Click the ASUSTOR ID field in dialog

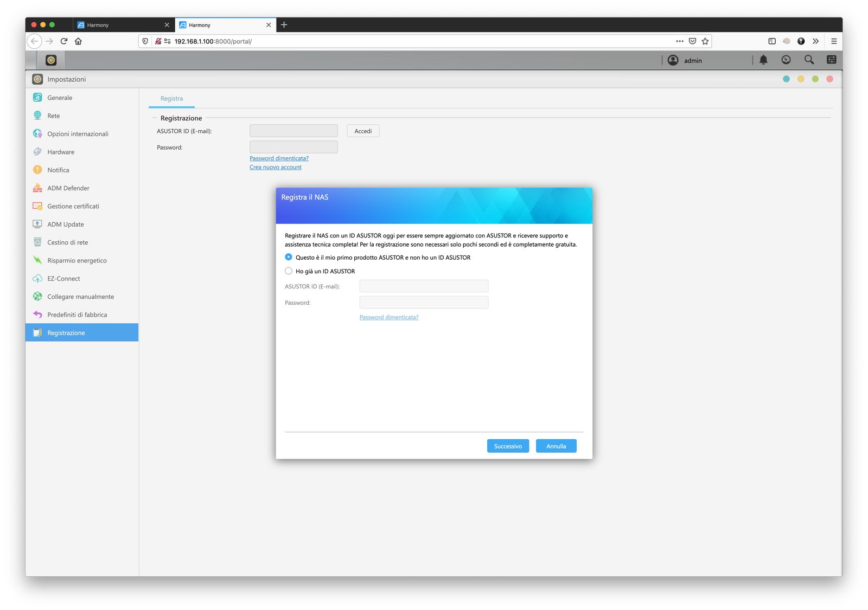click(424, 286)
